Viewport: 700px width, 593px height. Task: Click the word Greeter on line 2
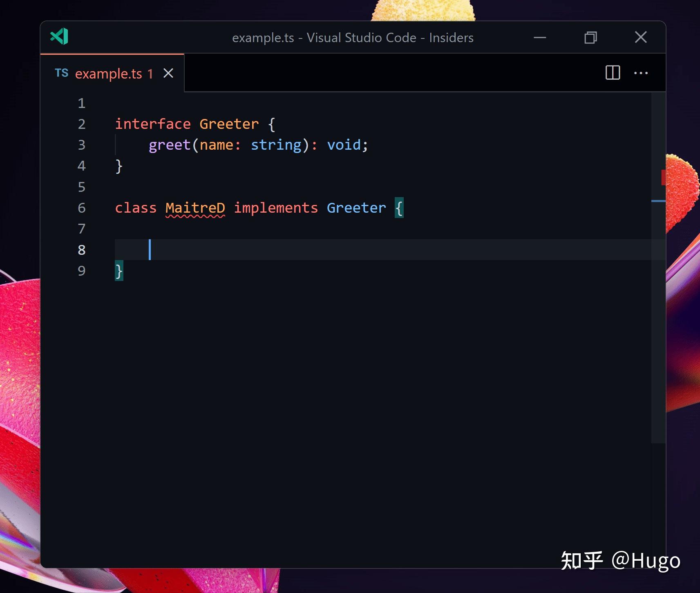[229, 124]
